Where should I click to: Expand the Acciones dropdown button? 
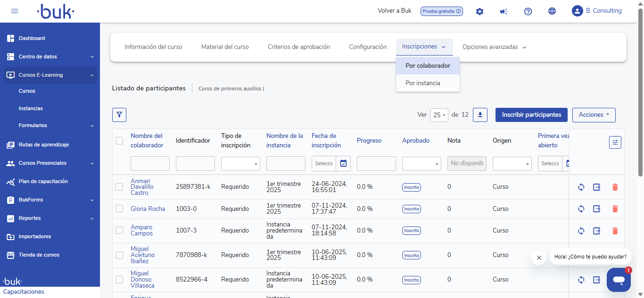pyautogui.click(x=594, y=114)
